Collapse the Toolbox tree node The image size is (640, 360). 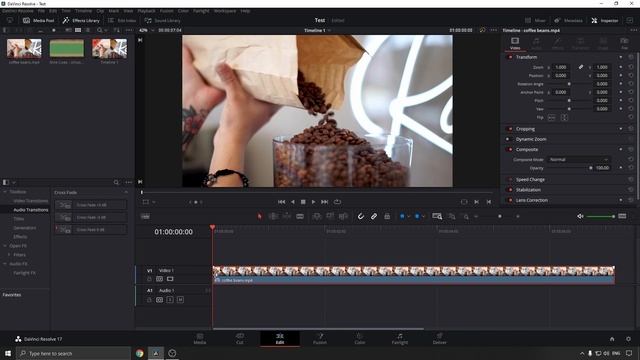(5, 192)
